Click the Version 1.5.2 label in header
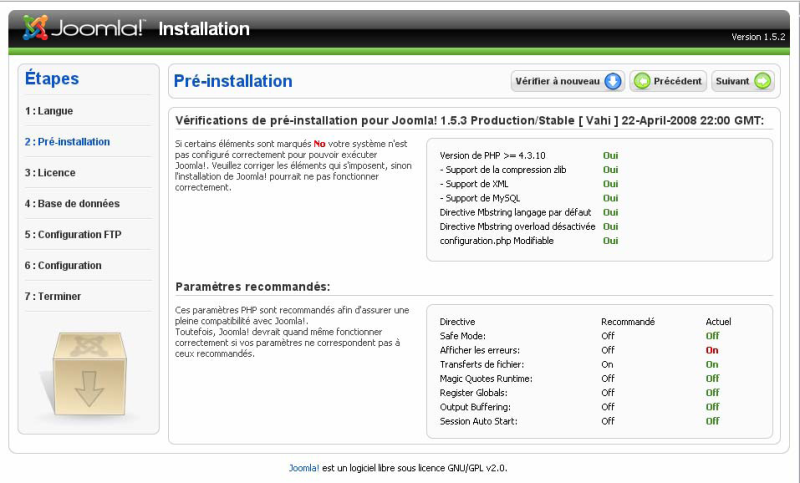The height and width of the screenshot is (483, 800). point(758,37)
